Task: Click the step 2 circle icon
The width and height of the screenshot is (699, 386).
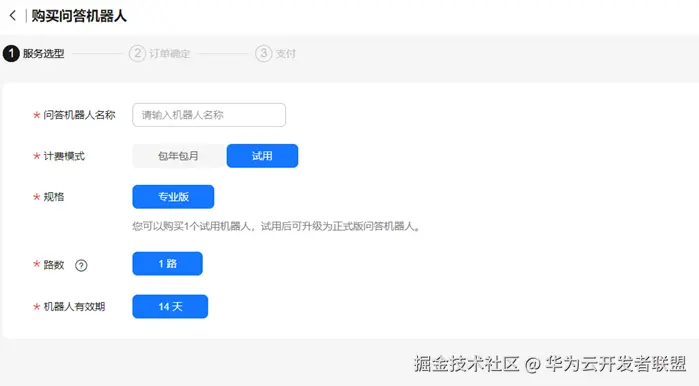Action: 137,53
